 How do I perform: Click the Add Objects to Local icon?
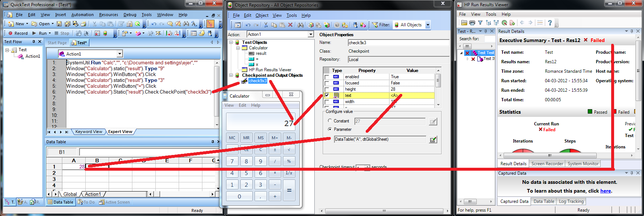310,25
